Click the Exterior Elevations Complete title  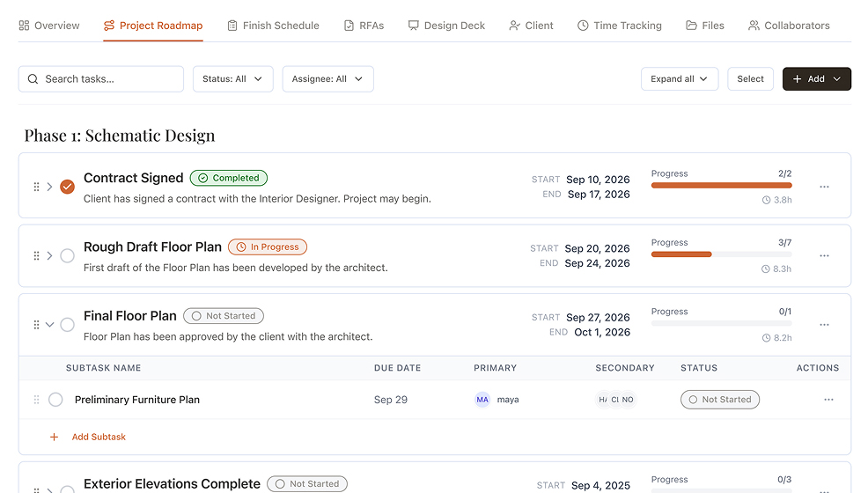(173, 484)
